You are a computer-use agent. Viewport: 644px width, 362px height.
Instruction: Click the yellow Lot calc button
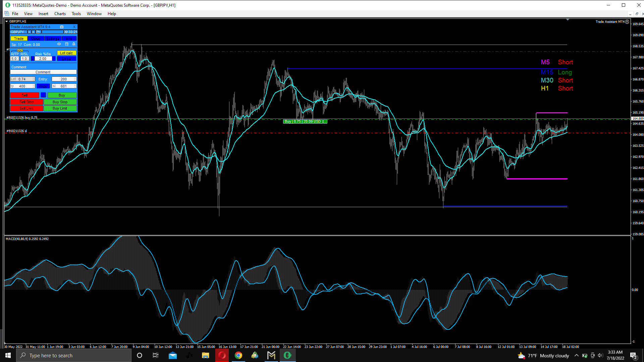click(66, 53)
